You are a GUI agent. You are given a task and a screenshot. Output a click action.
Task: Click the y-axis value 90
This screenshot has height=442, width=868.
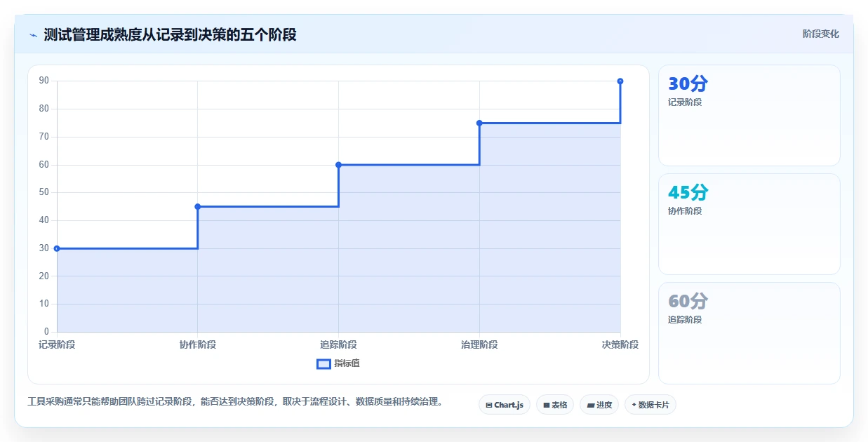pos(44,81)
